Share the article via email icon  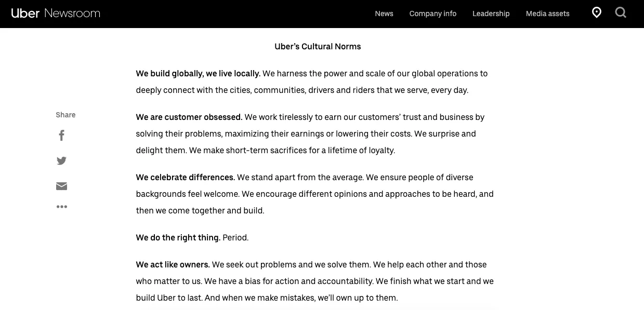pyautogui.click(x=61, y=186)
